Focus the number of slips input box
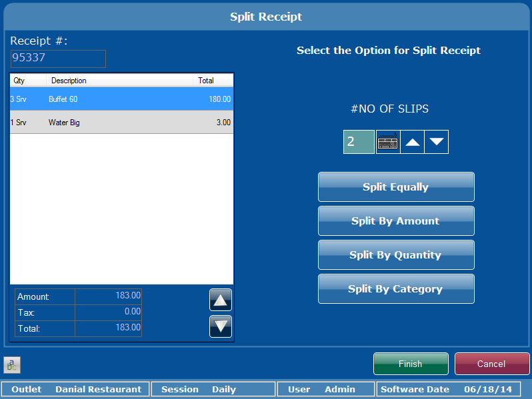 359,142
